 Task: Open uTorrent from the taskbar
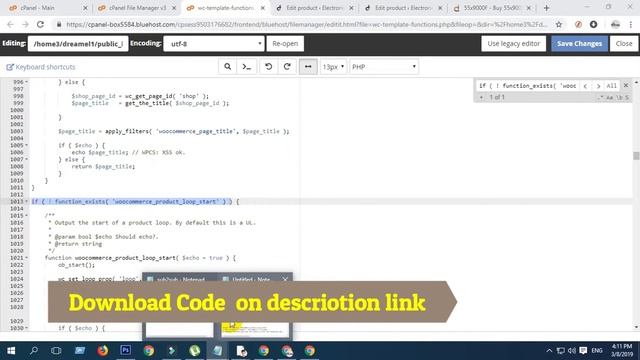click(195, 351)
